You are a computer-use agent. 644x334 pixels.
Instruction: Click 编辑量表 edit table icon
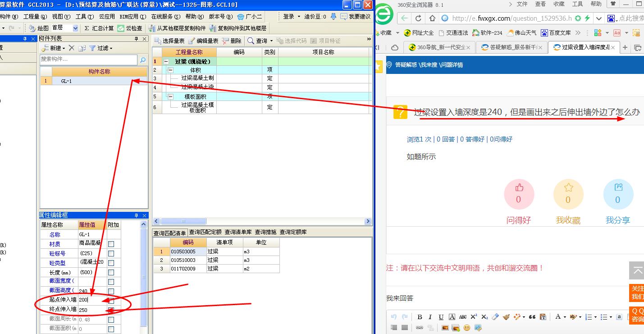pyautogui.click(x=203, y=41)
